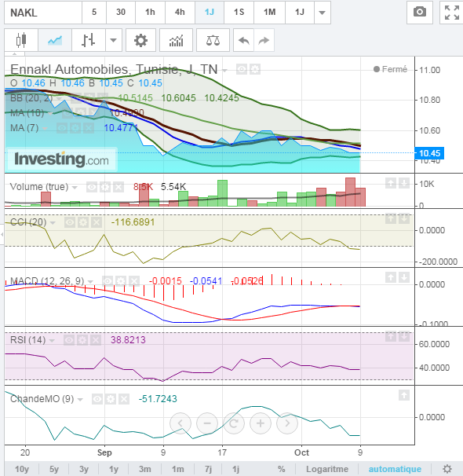Toggle visibility of main Ennakl series
463x476 pixels.
(242, 70)
